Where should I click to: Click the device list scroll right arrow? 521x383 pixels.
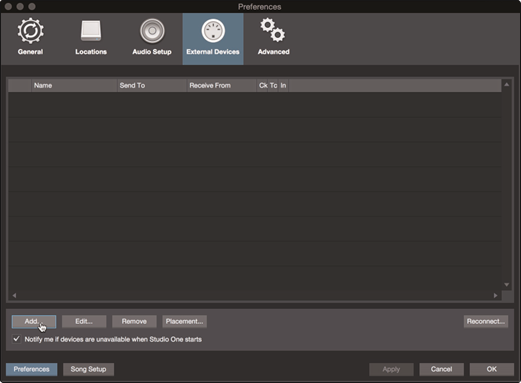coord(496,295)
